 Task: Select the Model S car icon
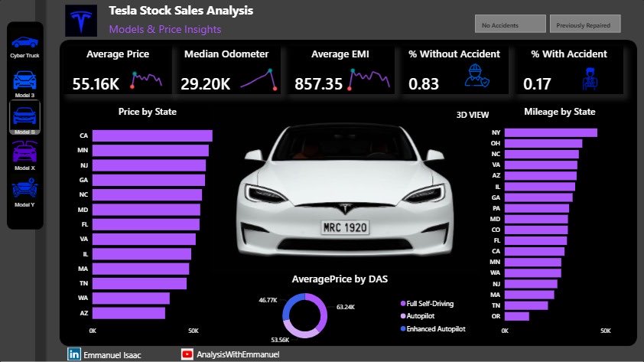click(x=24, y=116)
